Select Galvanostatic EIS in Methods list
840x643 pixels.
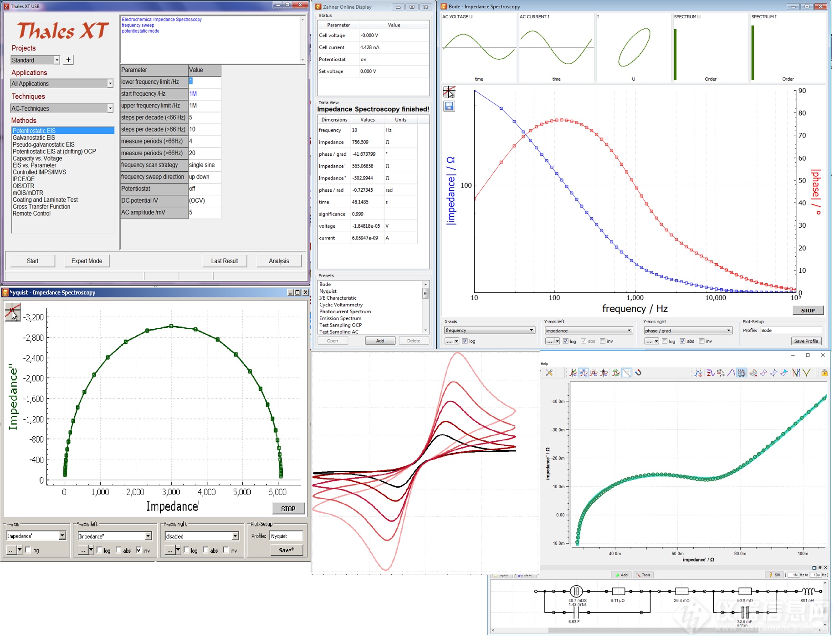pos(34,138)
